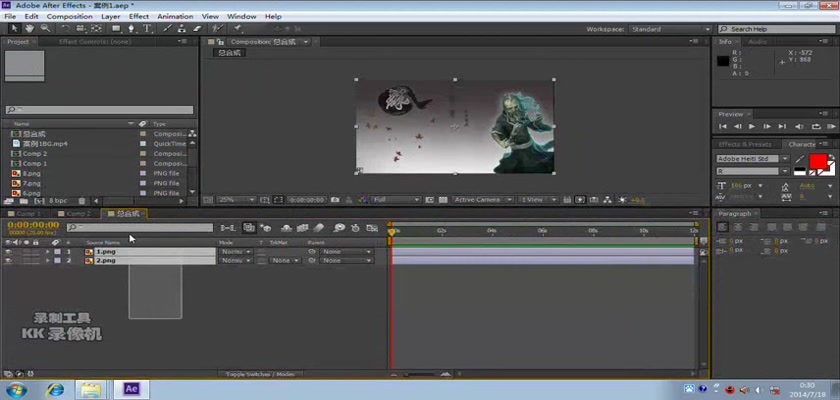Expand the 1.png layer properties
The height and width of the screenshot is (400, 840).
coord(47,252)
